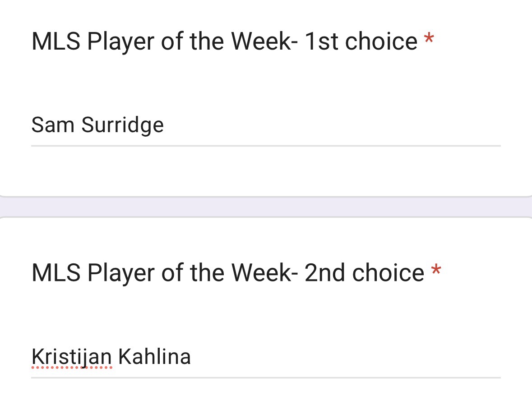This screenshot has height=414, width=532.
Task: Click "MLS" in the 2nd choice question
Action: (x=56, y=273)
